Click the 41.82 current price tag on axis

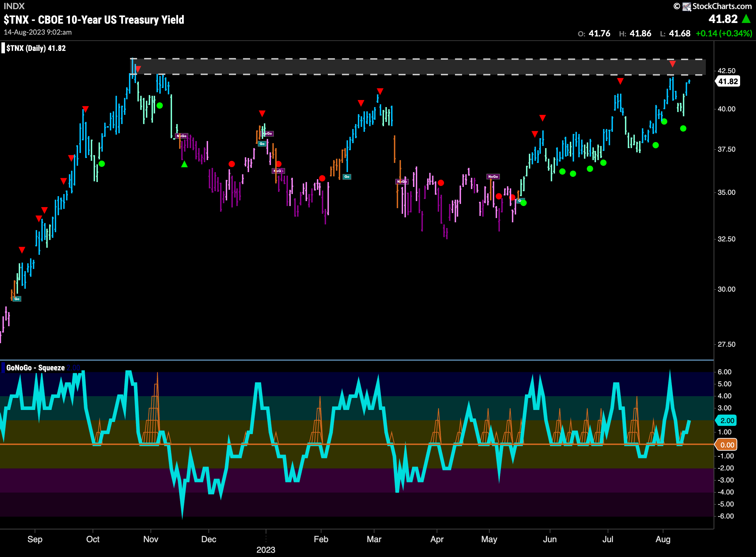point(728,81)
